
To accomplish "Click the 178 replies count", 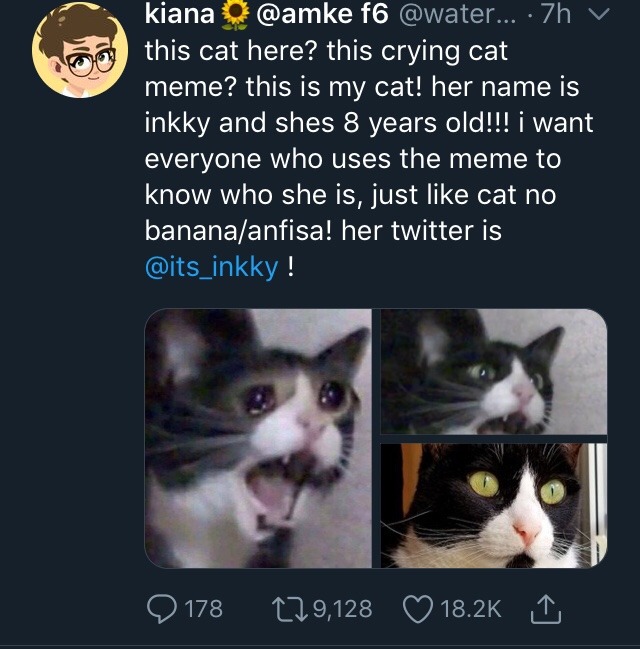I will pos(204,608).
